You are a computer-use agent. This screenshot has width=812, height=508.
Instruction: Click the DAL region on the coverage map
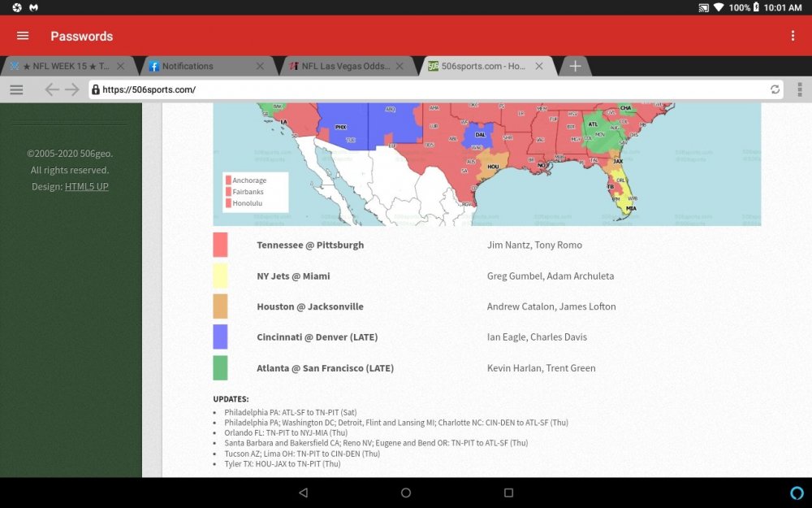click(x=480, y=135)
